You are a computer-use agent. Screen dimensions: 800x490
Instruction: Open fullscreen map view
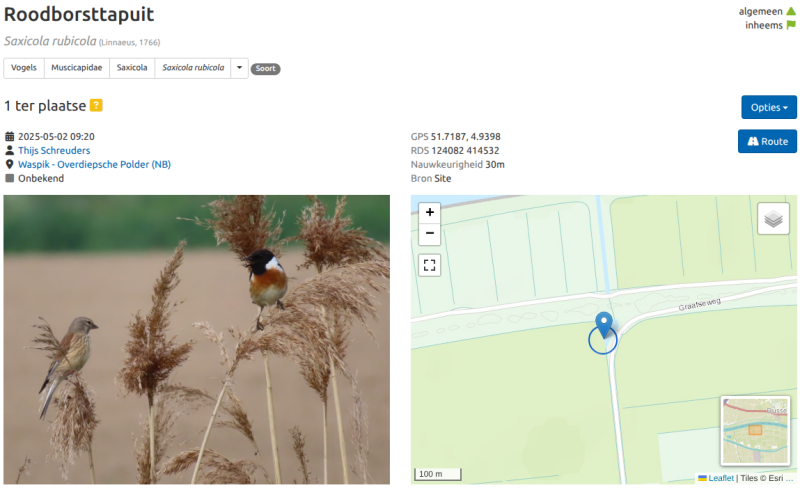click(x=430, y=265)
